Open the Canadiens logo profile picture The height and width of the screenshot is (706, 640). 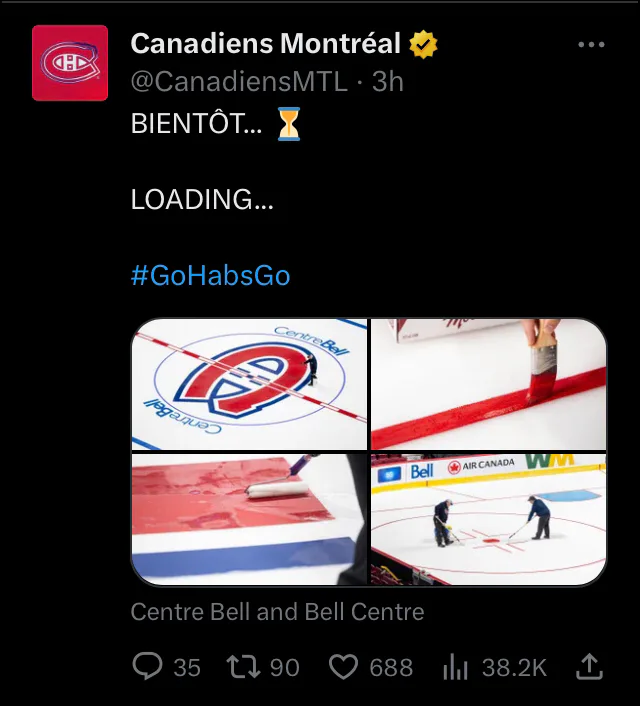click(69, 63)
